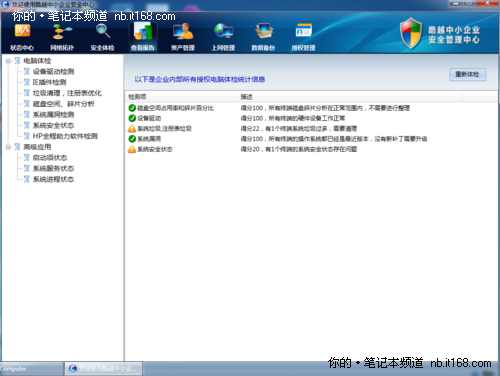Collapse the 高级应用 tree node
The image size is (500, 376).
[x=8, y=147]
